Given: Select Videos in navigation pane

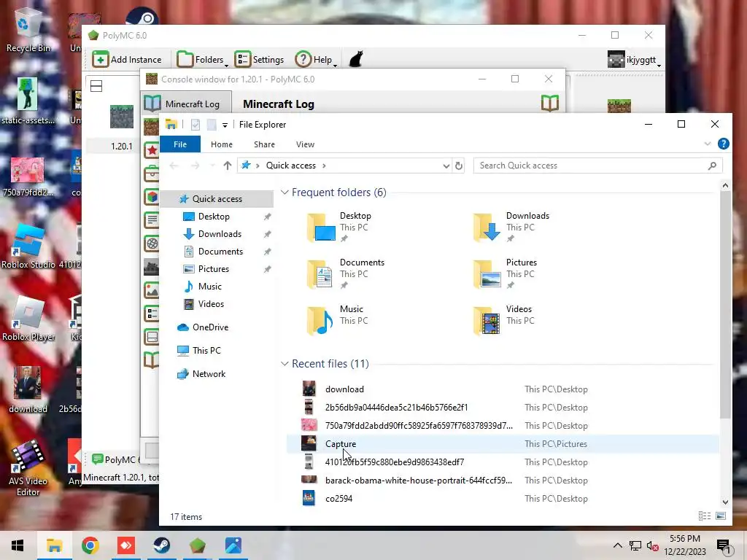Looking at the screenshot, I should [x=211, y=304].
